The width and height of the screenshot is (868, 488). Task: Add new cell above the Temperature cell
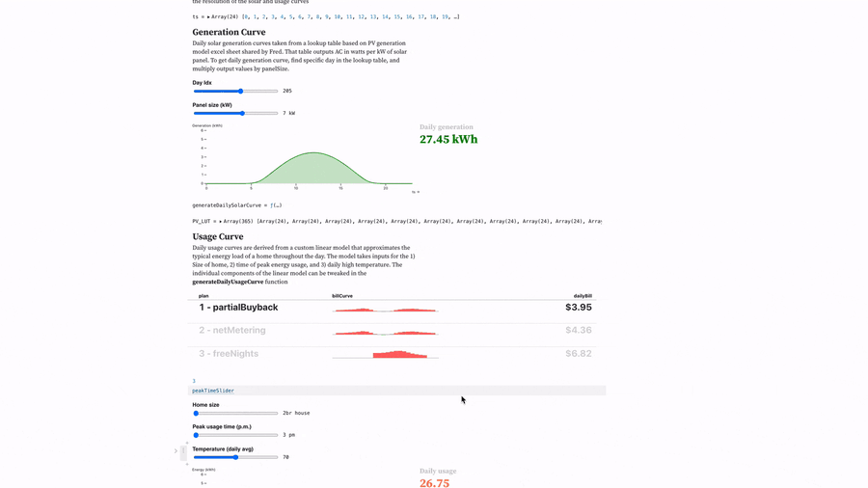tap(187, 443)
